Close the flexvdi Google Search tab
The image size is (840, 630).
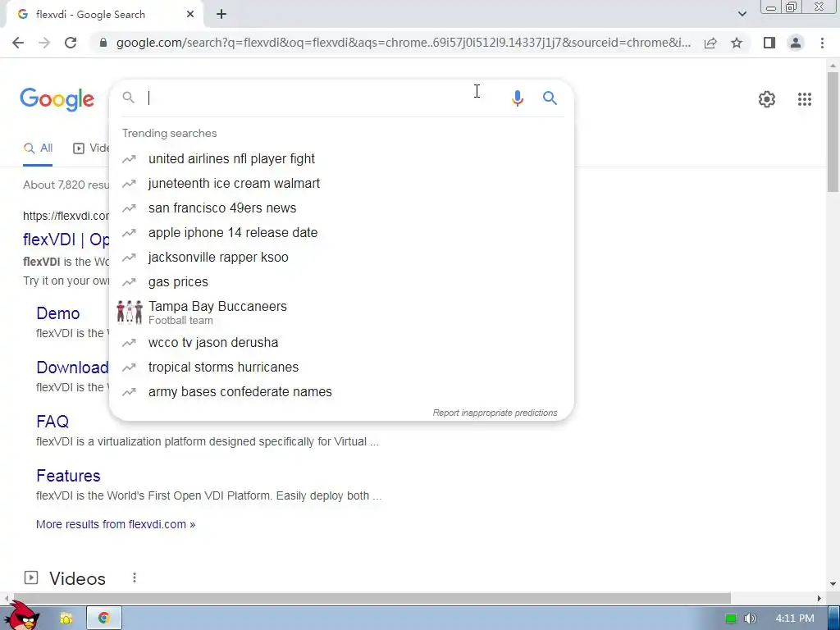[190, 15]
